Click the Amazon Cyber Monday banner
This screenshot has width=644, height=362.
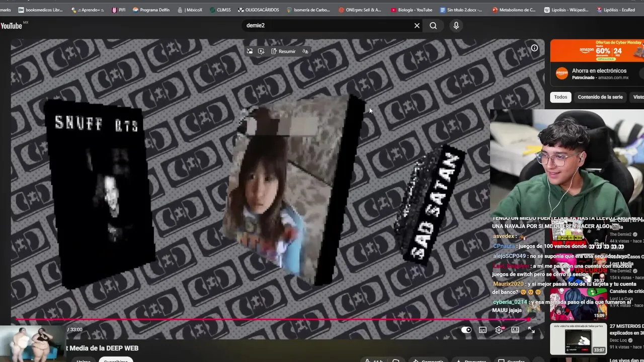(597, 51)
